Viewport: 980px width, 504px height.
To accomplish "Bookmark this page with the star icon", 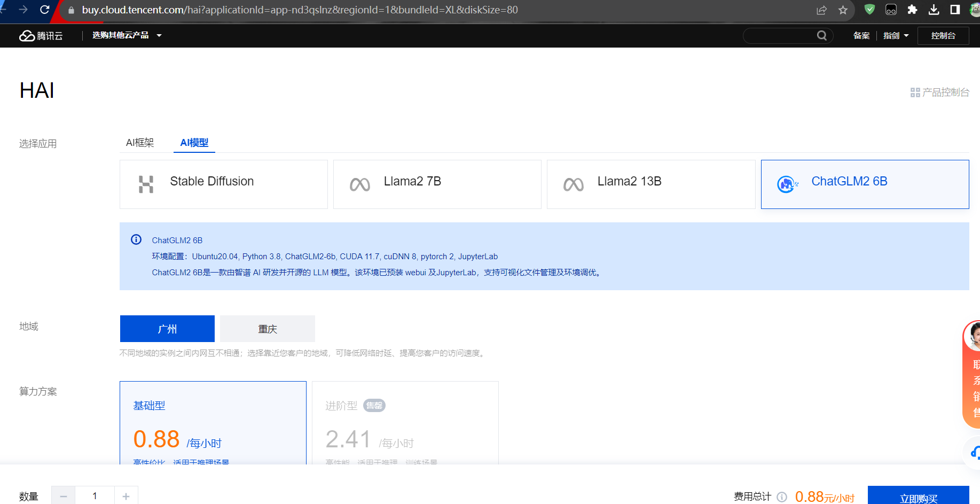I will [843, 10].
